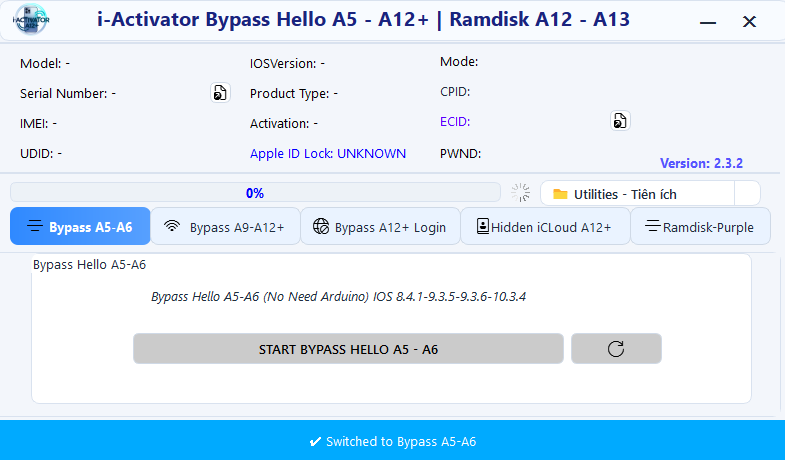Start Bypass Hello A5 - A6
The width and height of the screenshot is (785, 460).
pyautogui.click(x=348, y=349)
